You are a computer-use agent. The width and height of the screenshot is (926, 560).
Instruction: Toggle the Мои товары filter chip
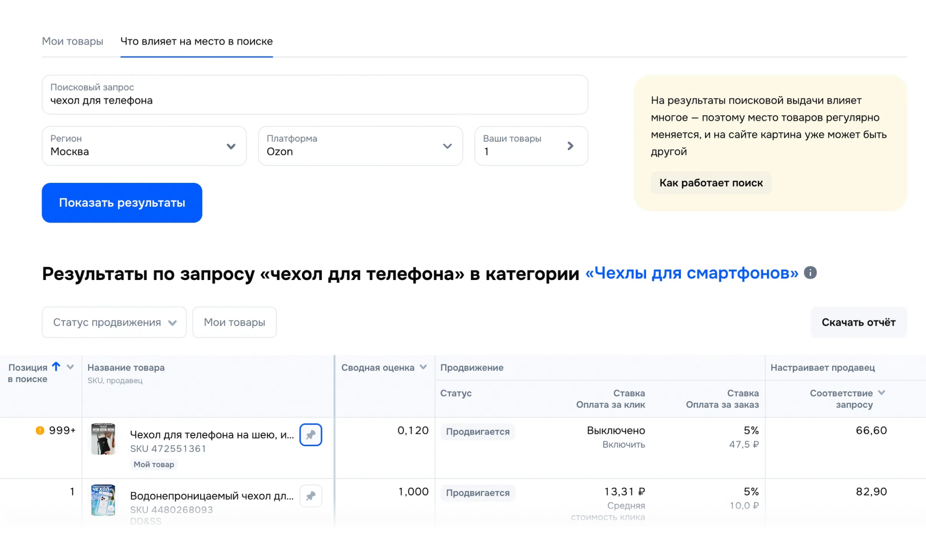pos(234,322)
